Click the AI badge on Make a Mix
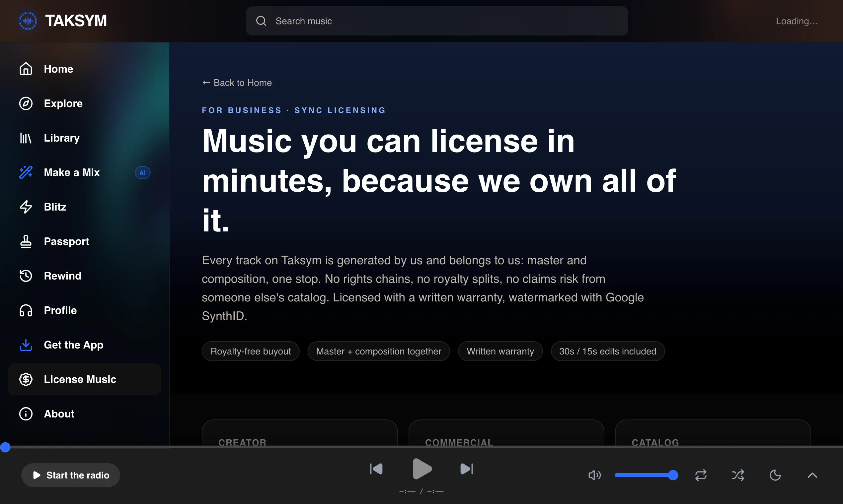The image size is (843, 504). pos(143,172)
